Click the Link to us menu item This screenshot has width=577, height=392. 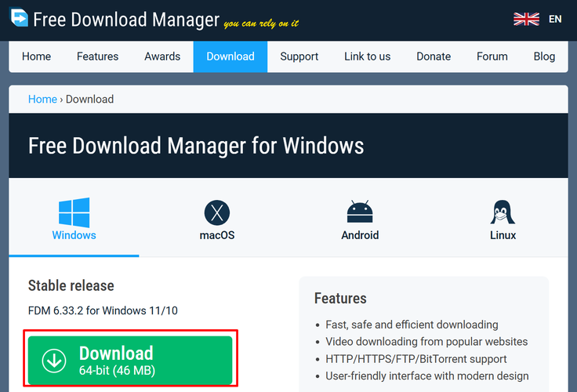[x=367, y=56]
